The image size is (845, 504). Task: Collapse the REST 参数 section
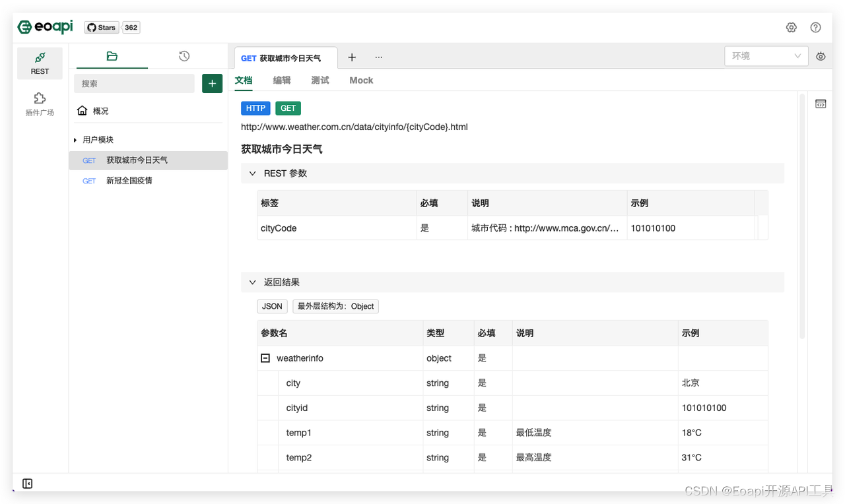[x=252, y=173]
